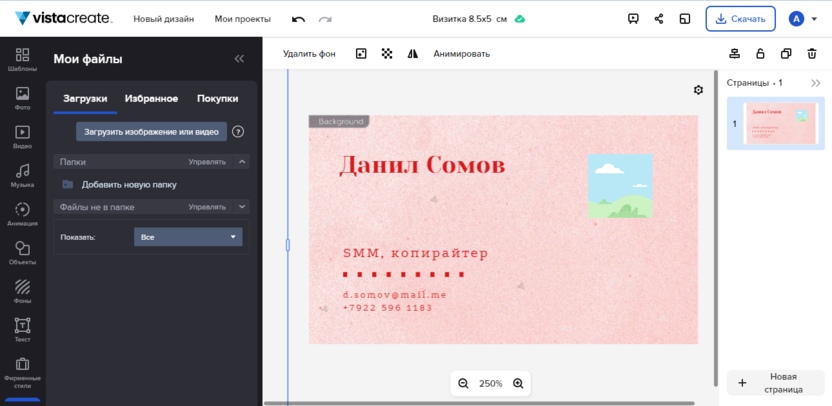The image size is (832, 406).
Task: Expand the Файлы не в папке chevron
Action: [x=242, y=207]
